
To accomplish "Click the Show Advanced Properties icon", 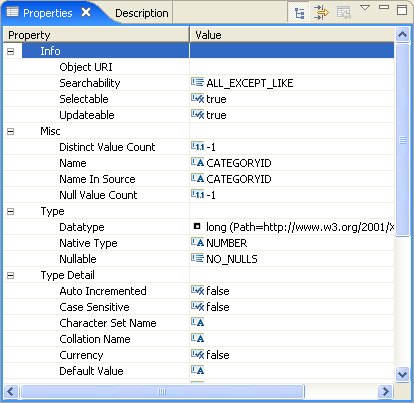I will [321, 13].
